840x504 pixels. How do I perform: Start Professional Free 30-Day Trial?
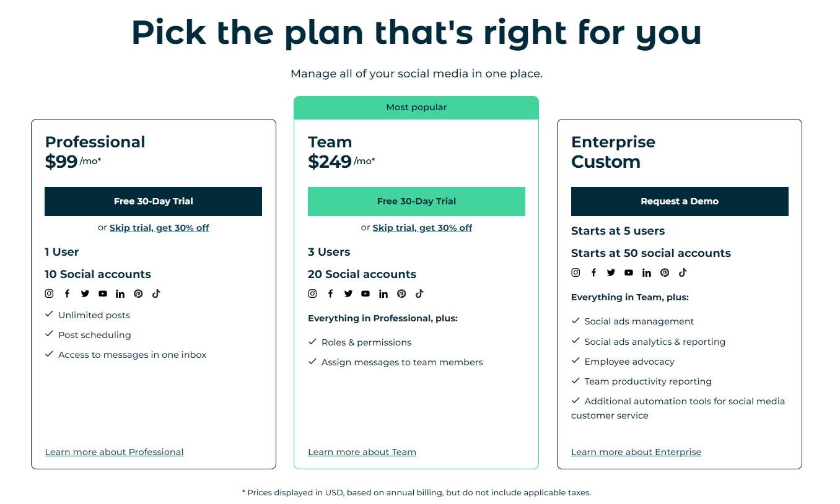point(153,201)
